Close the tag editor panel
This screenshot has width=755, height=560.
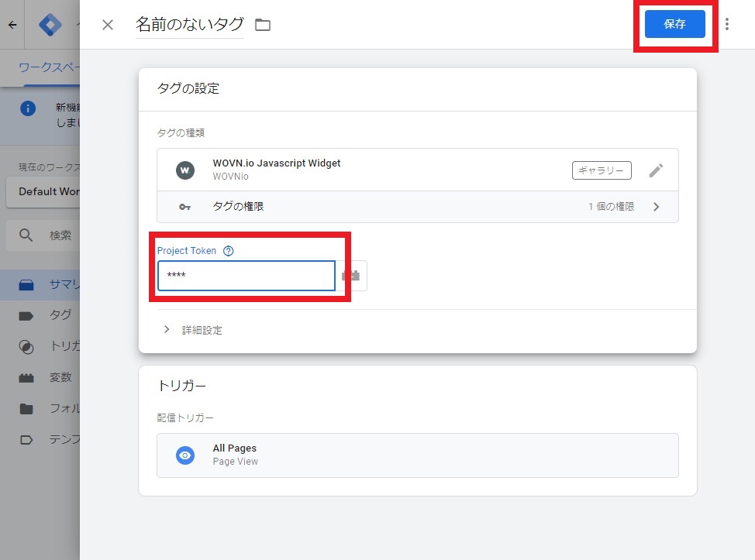coord(108,25)
